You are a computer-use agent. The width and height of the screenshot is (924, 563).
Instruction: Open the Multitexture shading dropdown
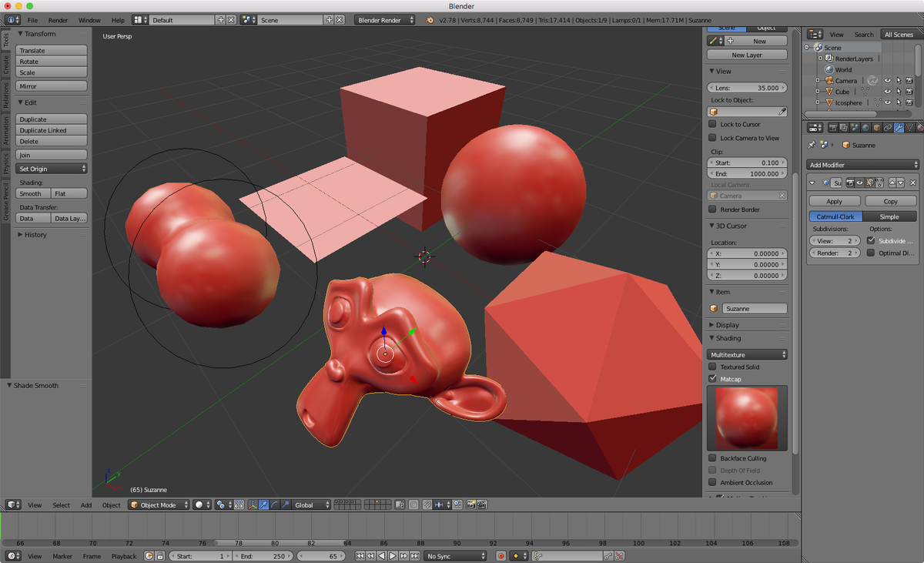pyautogui.click(x=748, y=354)
